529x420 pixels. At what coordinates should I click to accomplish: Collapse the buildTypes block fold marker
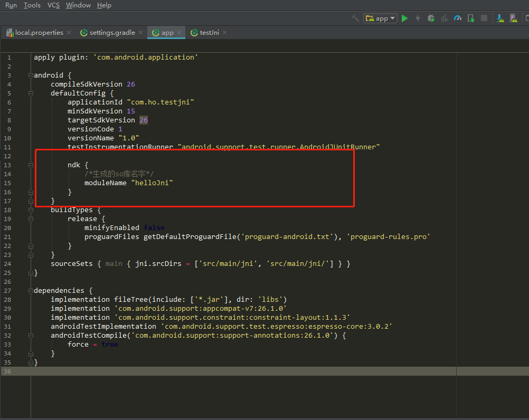click(x=31, y=210)
